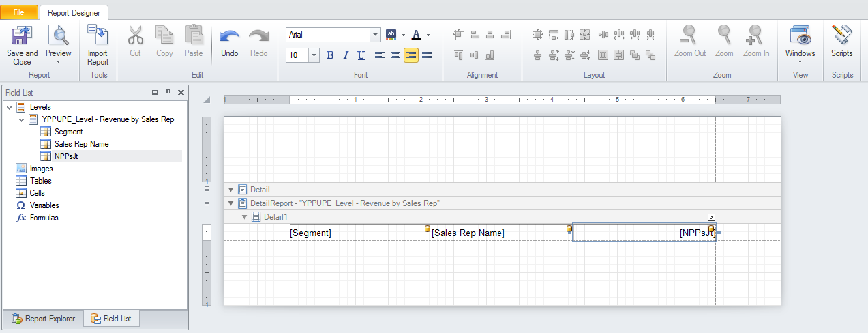Open the font size dropdown
Viewport: 868px width, 333px height.
click(314, 55)
